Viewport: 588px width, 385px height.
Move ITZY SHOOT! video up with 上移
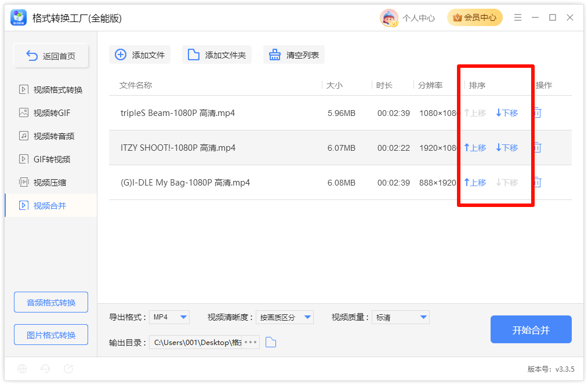coord(475,148)
